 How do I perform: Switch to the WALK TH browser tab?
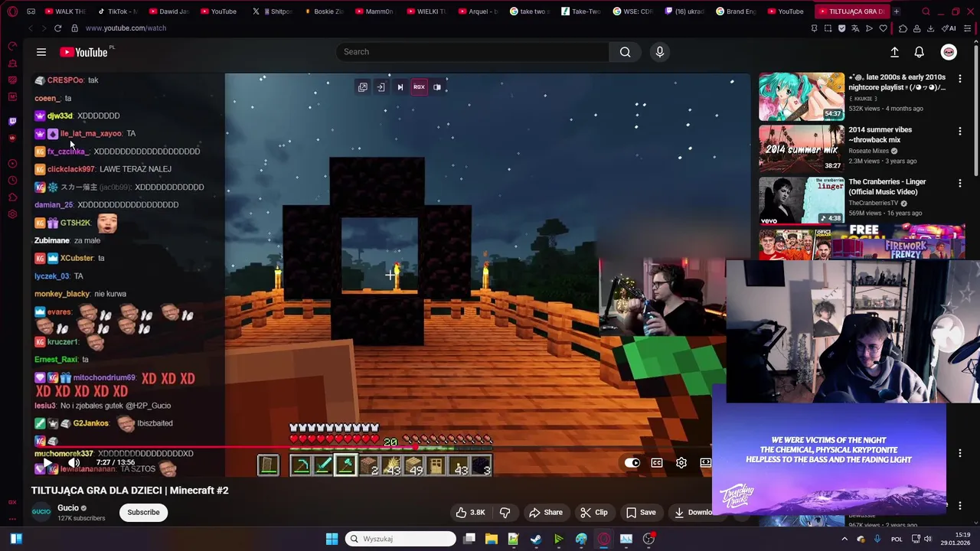pyautogui.click(x=65, y=11)
